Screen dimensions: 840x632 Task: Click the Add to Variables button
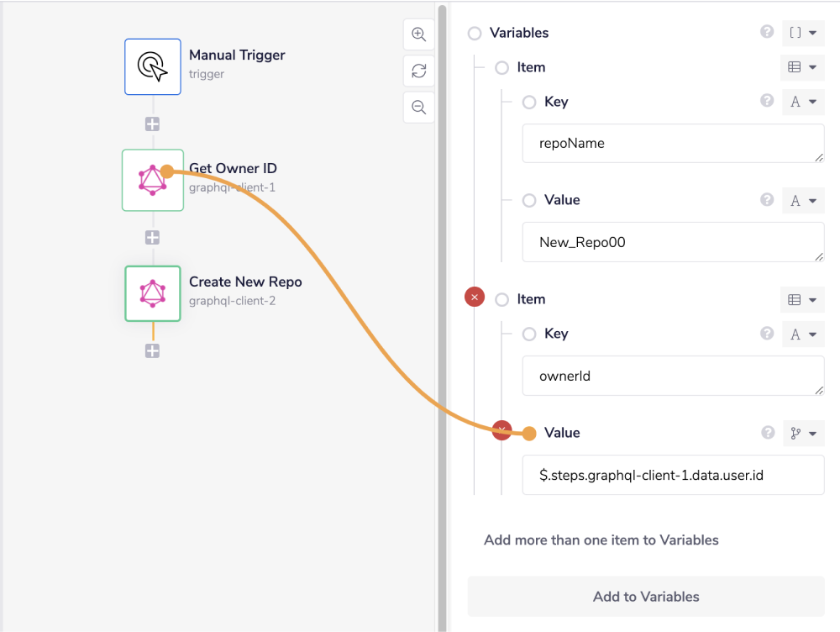point(645,596)
